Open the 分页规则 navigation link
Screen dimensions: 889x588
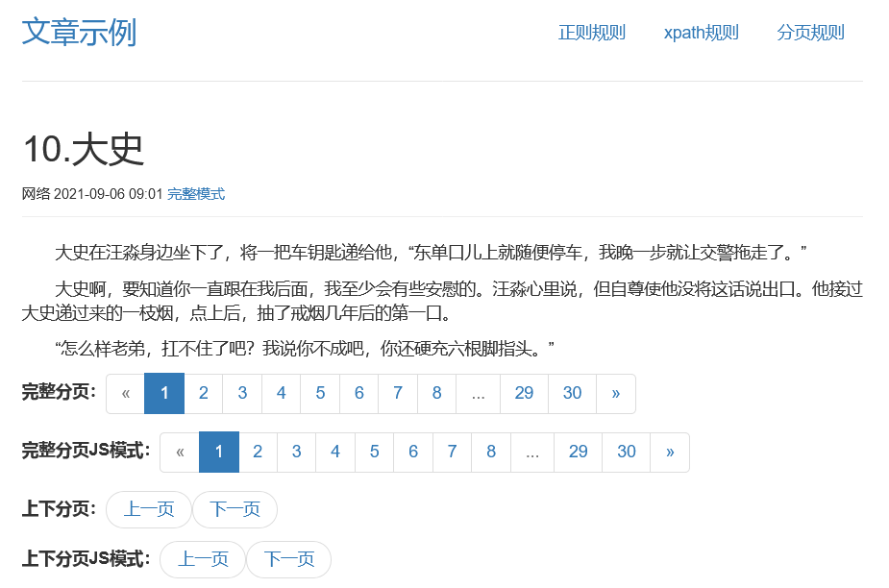click(x=810, y=32)
